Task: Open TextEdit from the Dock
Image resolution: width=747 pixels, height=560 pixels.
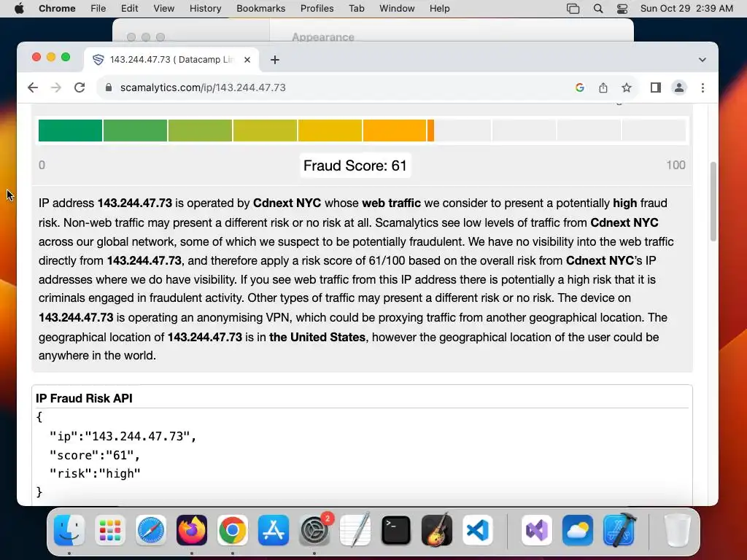Action: coord(355,530)
